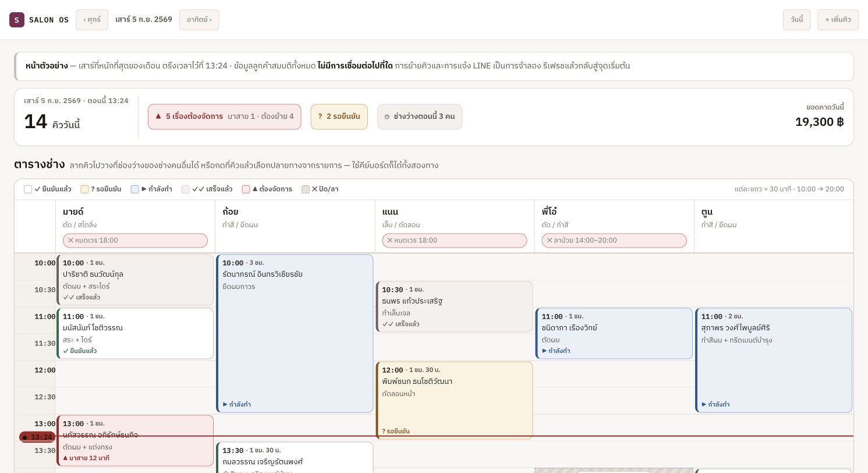This screenshot has height=473, width=868.
Task: Click the กำลังทำ legend color swatch
Action: [x=135, y=189]
